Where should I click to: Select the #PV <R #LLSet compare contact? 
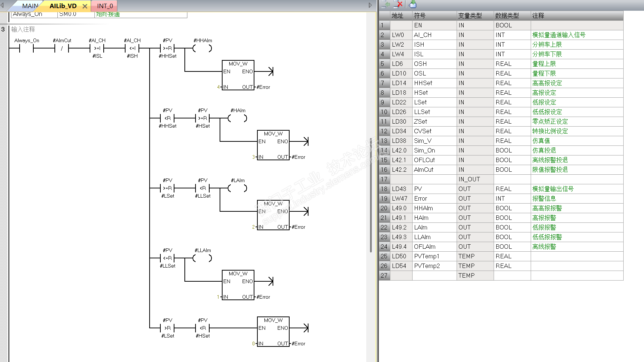[x=203, y=188]
